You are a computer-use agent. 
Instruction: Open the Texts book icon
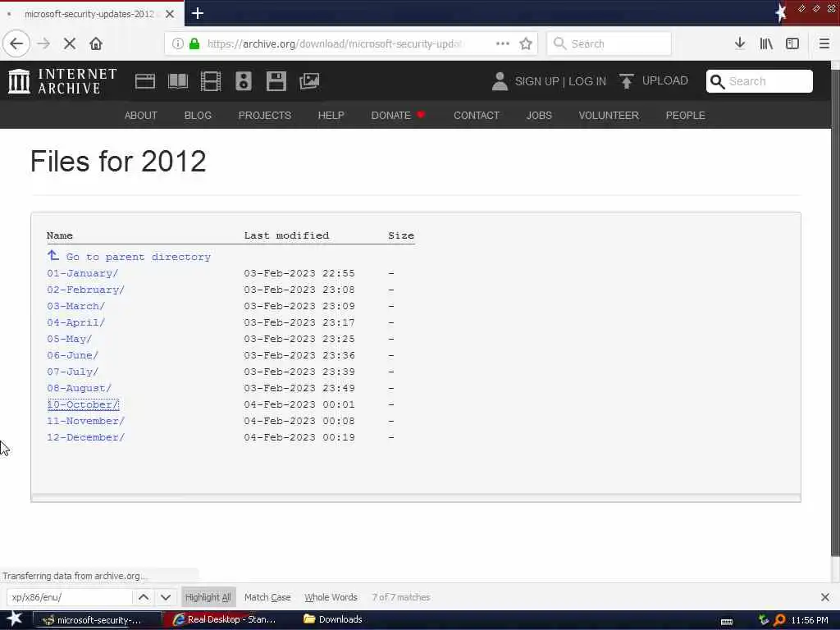point(178,81)
